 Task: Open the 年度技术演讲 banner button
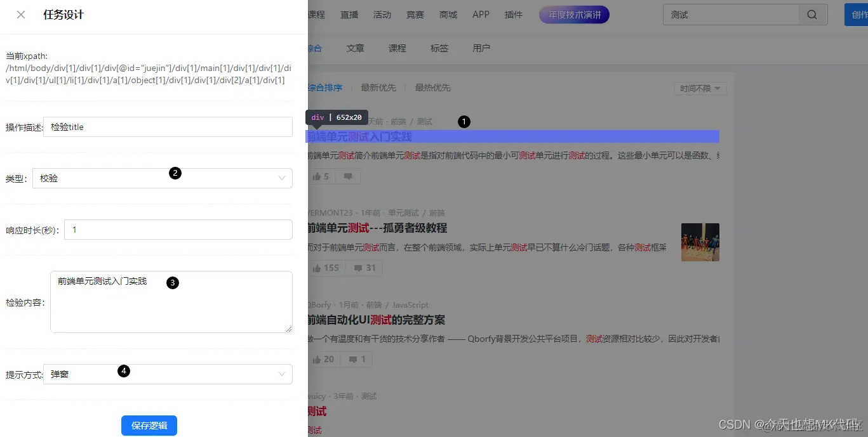[573, 14]
